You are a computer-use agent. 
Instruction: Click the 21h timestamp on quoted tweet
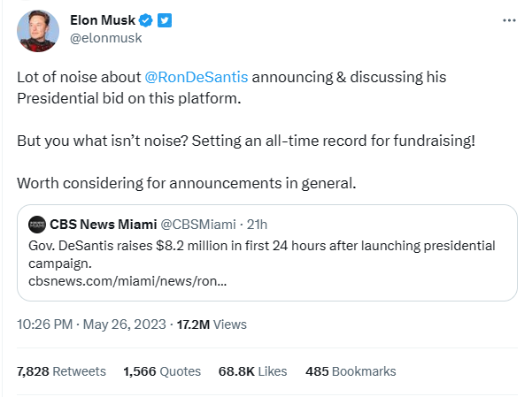257,225
